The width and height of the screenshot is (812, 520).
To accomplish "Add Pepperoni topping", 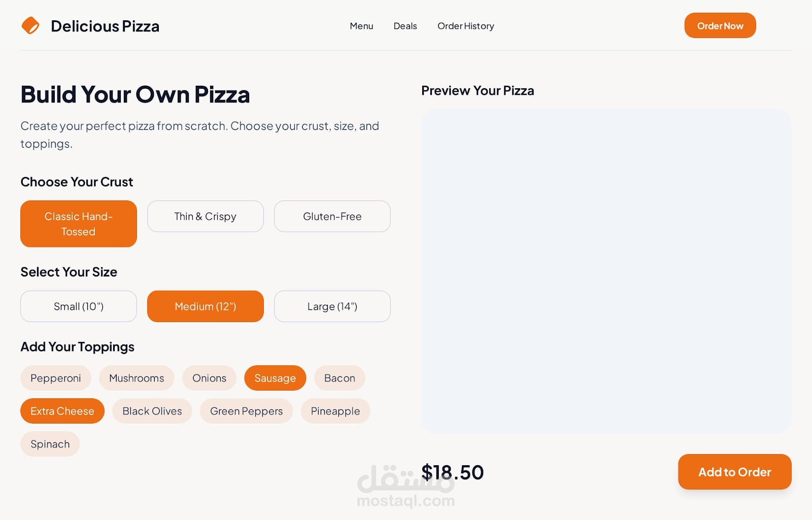I will [56, 378].
